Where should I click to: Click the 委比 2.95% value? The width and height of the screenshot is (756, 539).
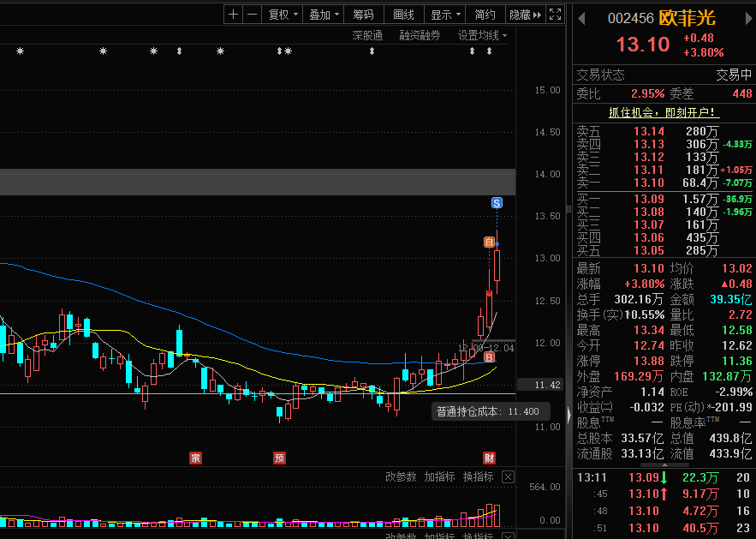(x=647, y=93)
